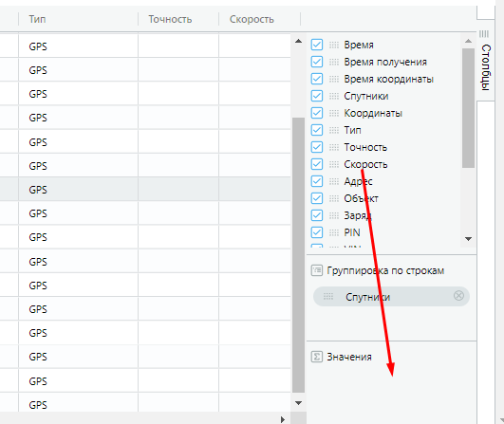Click drag handle icon next to Скорость
Viewport: 504px width, 424px height.
334,164
